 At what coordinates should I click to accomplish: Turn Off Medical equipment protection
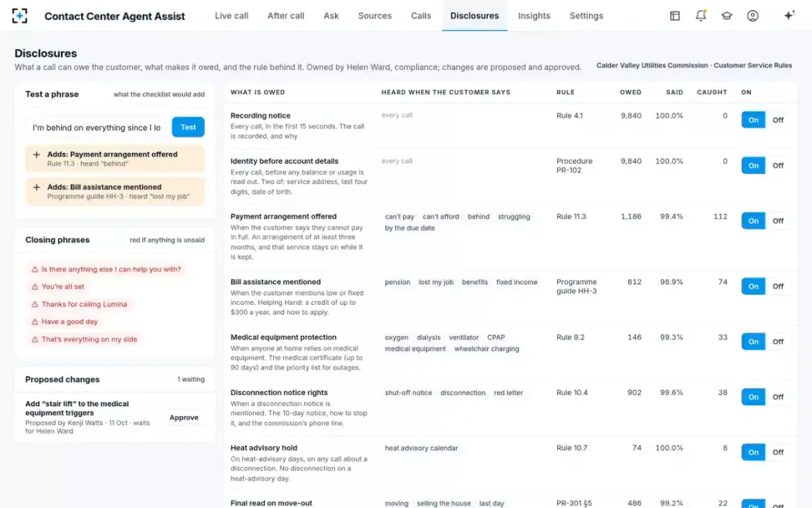point(778,342)
